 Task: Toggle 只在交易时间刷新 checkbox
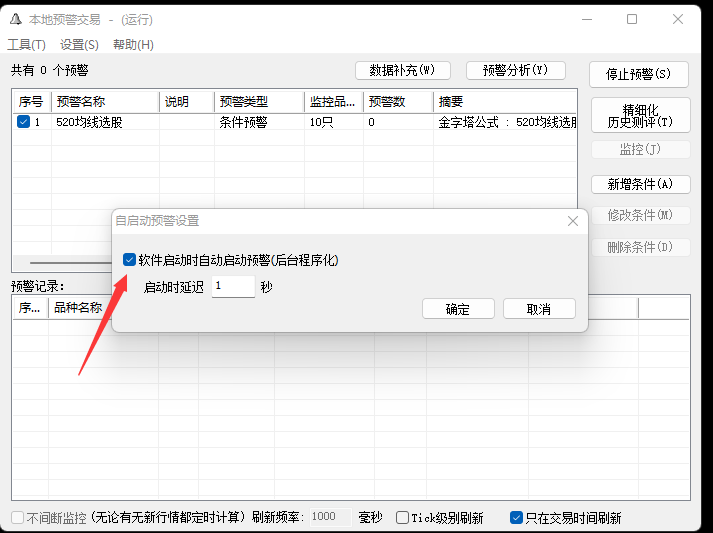[x=516, y=518]
